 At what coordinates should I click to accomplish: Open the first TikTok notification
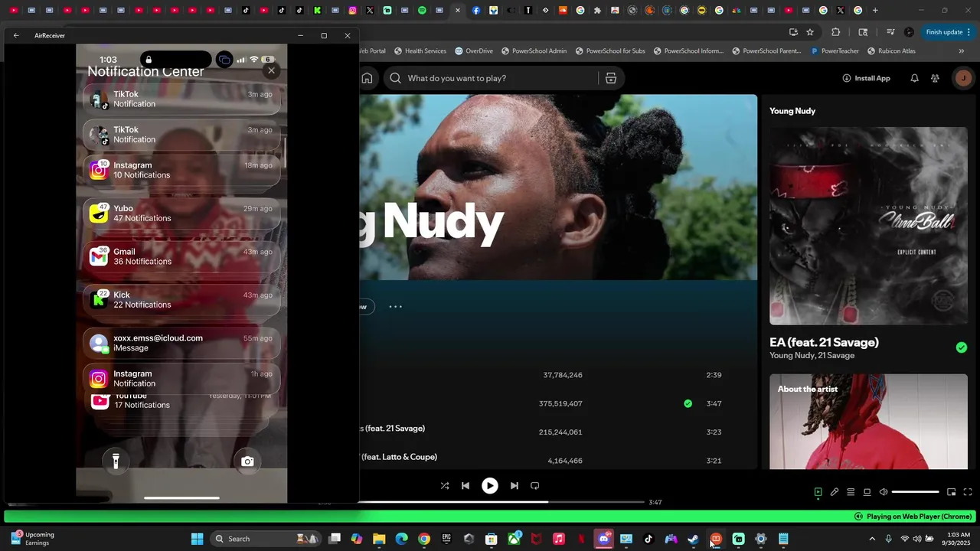point(181,99)
